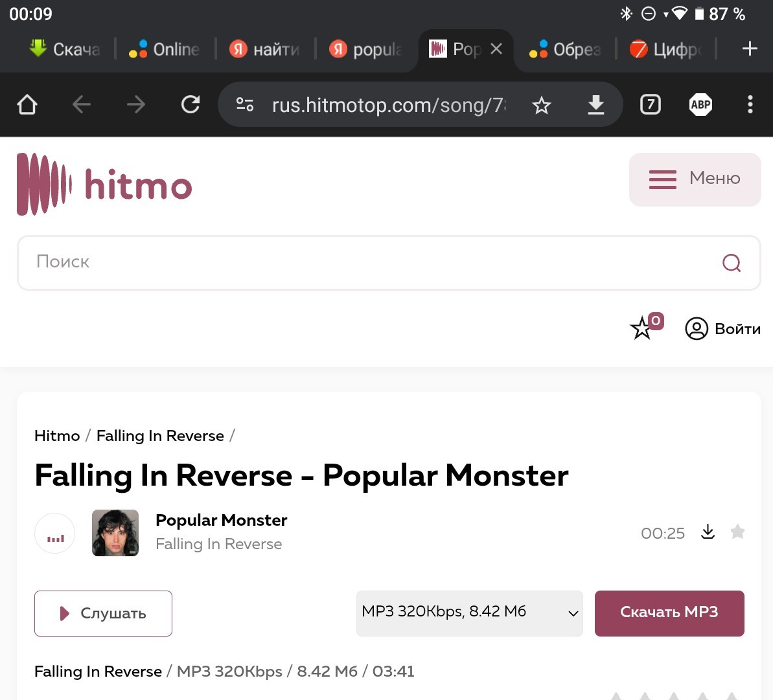773x700 pixels.
Task: Open the Меню button
Action: [x=695, y=179]
